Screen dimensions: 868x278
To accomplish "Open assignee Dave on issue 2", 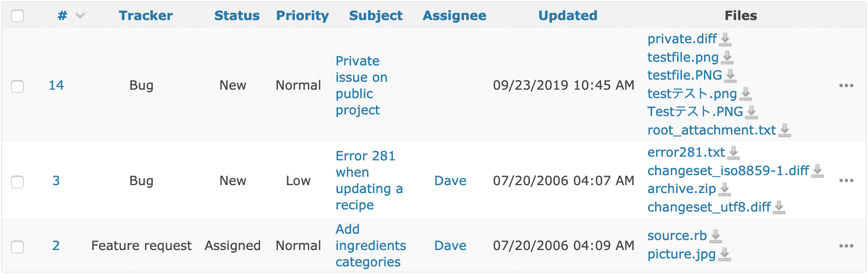I will click(x=450, y=246).
